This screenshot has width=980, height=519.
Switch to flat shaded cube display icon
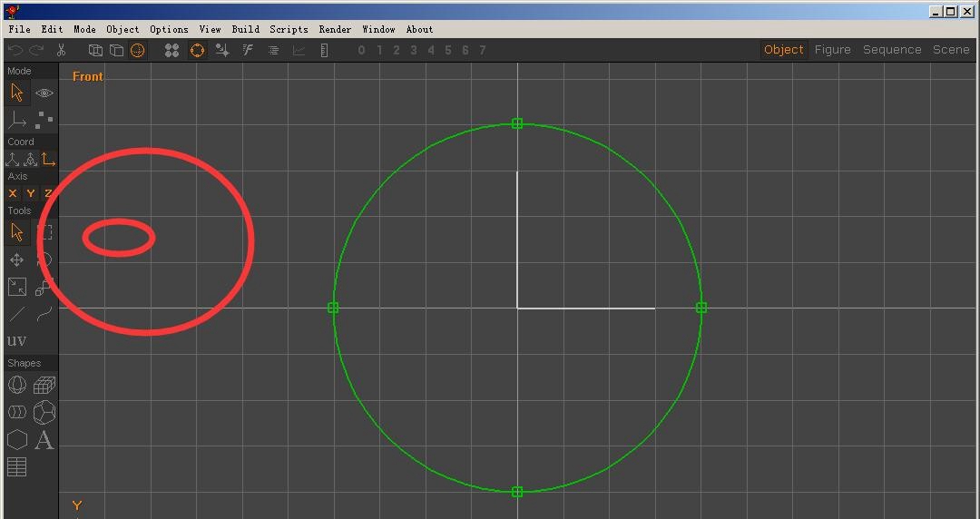click(116, 50)
